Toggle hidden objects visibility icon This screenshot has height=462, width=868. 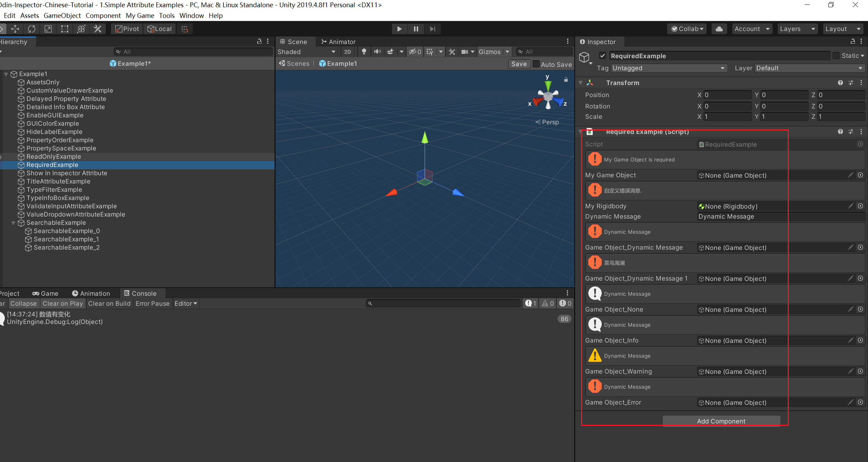pos(415,52)
